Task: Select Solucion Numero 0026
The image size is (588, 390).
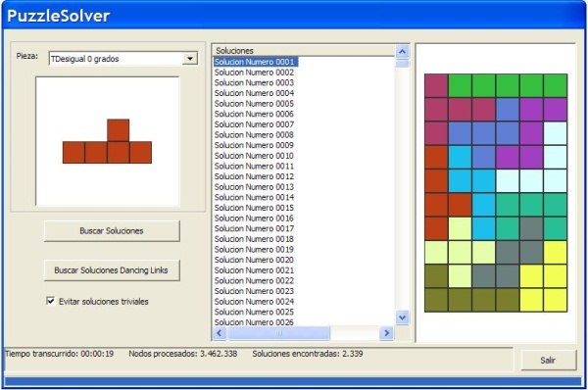Action: click(x=254, y=322)
